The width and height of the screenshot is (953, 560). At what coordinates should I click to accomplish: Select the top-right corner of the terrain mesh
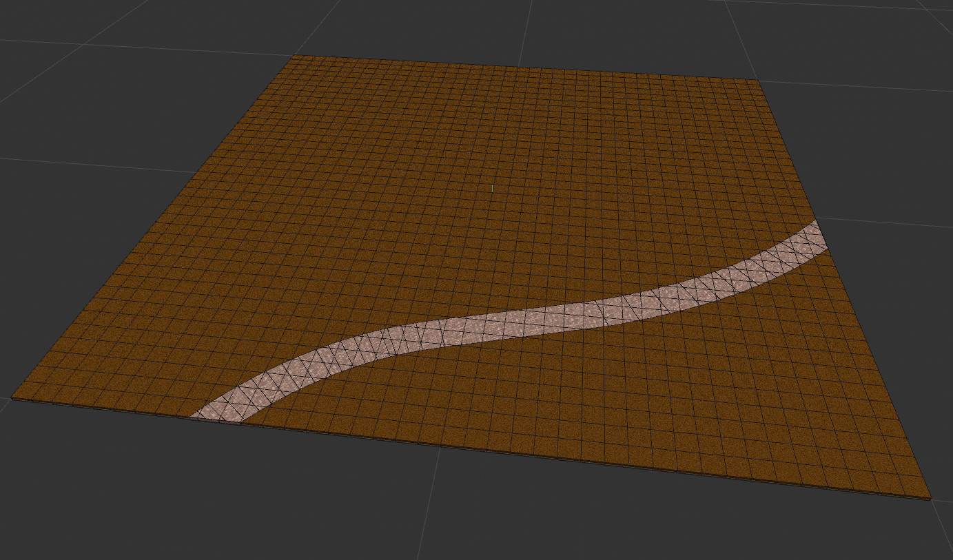coord(759,81)
